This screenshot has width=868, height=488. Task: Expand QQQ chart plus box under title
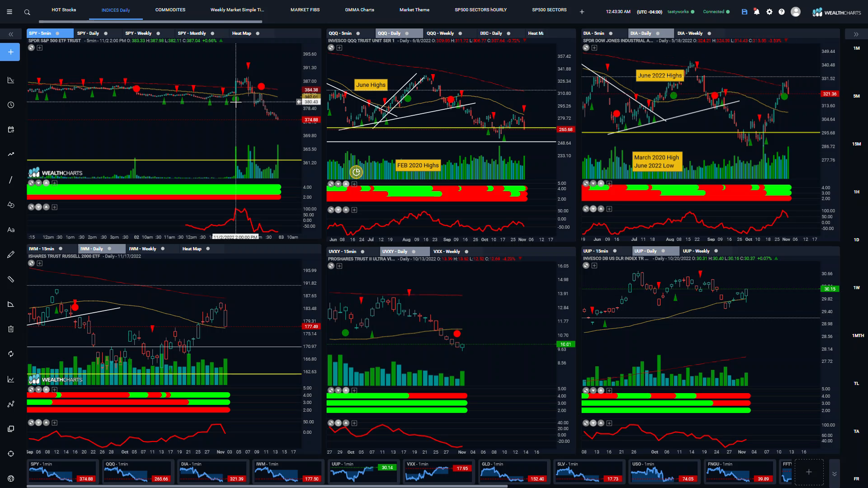coord(340,48)
